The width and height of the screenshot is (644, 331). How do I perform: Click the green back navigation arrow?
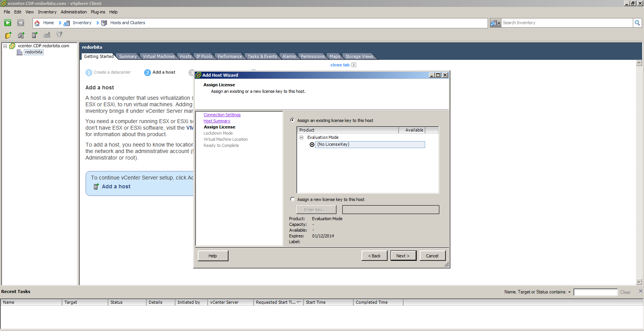pos(8,23)
